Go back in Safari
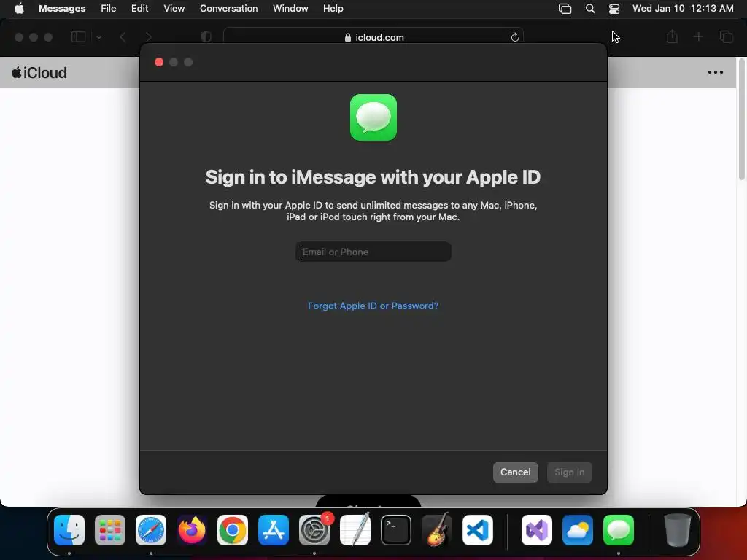The width and height of the screenshot is (747, 560). tap(123, 37)
